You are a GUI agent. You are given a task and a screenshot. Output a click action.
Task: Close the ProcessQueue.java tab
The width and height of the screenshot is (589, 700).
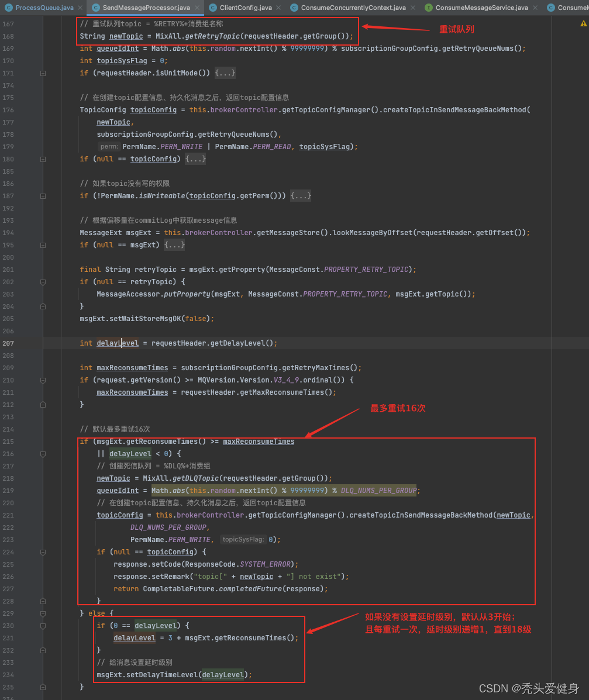[x=81, y=8]
